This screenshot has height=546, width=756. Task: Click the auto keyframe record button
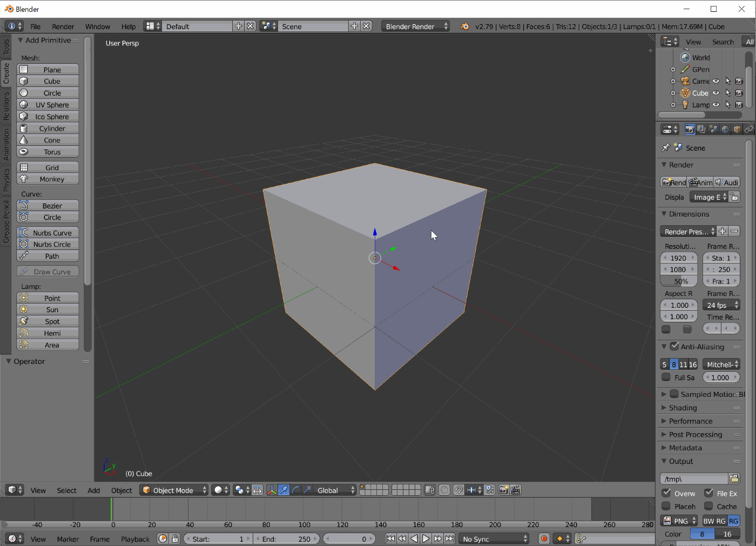(x=544, y=538)
